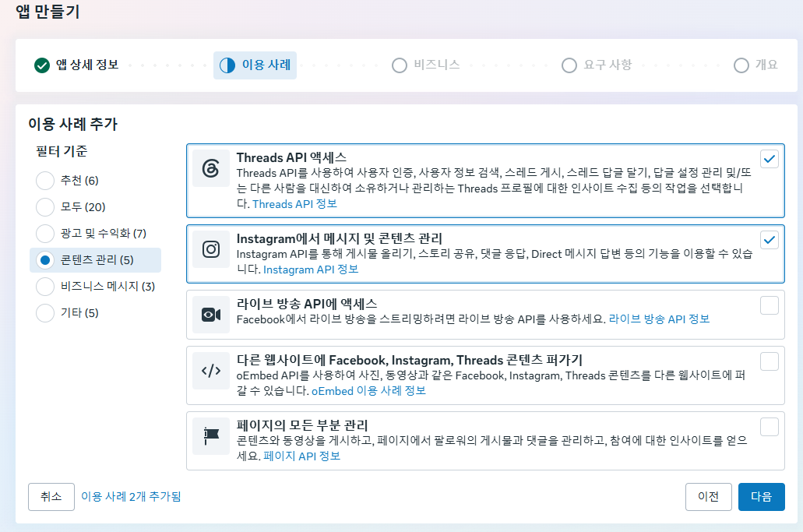
Task: Click the 앱 만들기 page title
Action: pos(48,11)
